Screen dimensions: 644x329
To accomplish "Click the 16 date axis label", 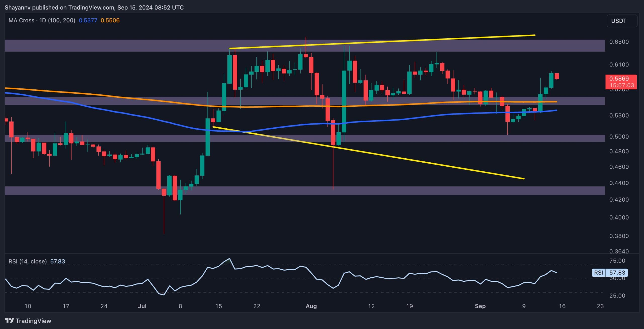I will tap(562, 306).
